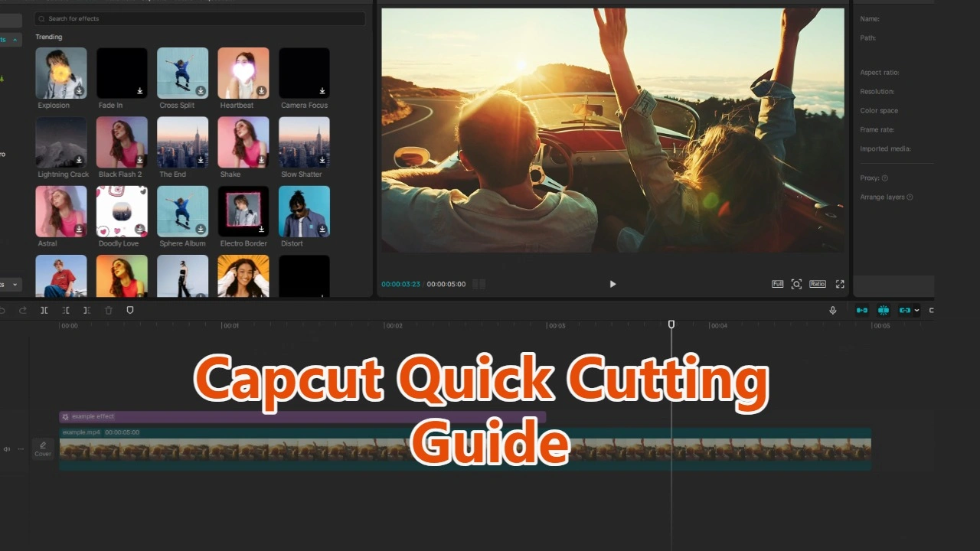Click the Split tool in timeline toolbar
This screenshot has width=980, height=551.
tap(44, 310)
